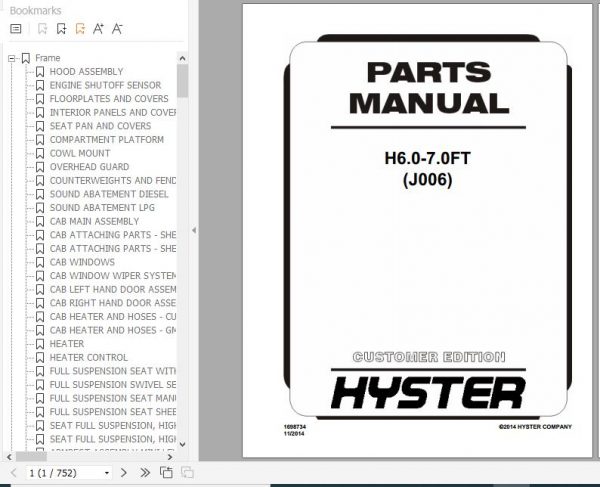The height and width of the screenshot is (487, 600).
Task: Open the page number dropdown
Action: point(107,473)
